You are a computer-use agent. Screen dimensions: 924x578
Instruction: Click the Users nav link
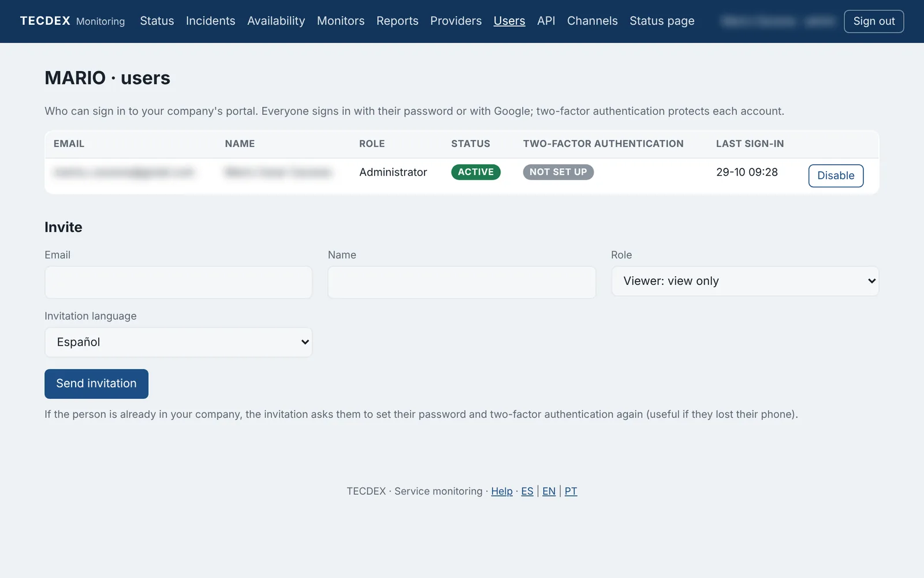pyautogui.click(x=509, y=21)
